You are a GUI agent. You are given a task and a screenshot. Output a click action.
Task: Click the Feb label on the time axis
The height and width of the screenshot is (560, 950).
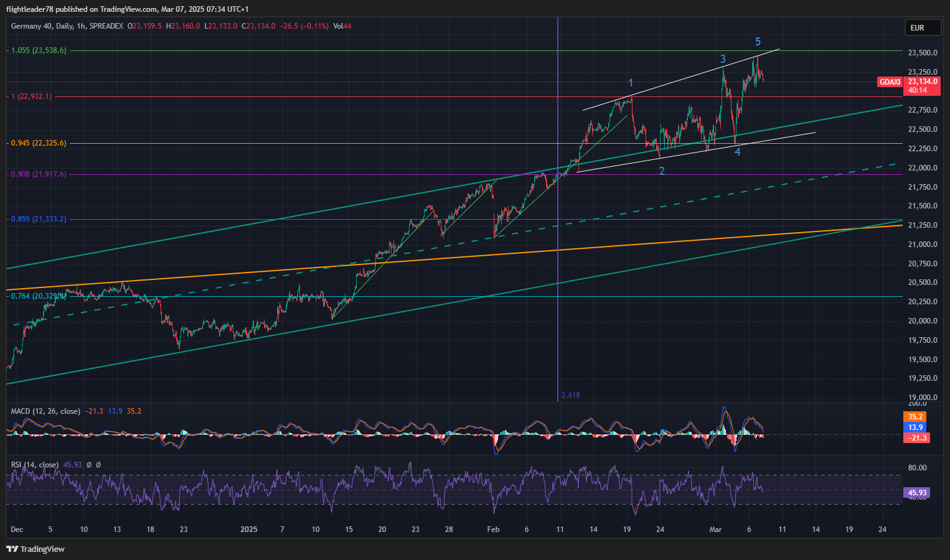tap(494, 530)
